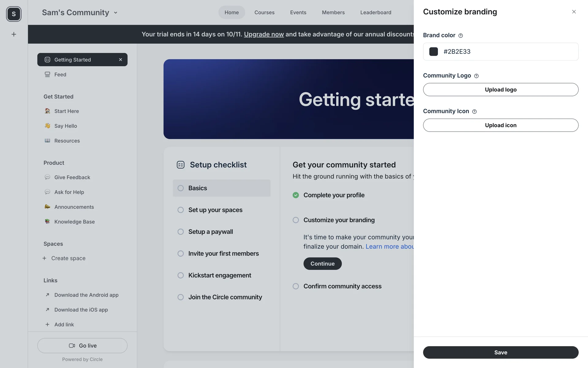
Task: Click the Brand color help icon
Action: tap(461, 36)
